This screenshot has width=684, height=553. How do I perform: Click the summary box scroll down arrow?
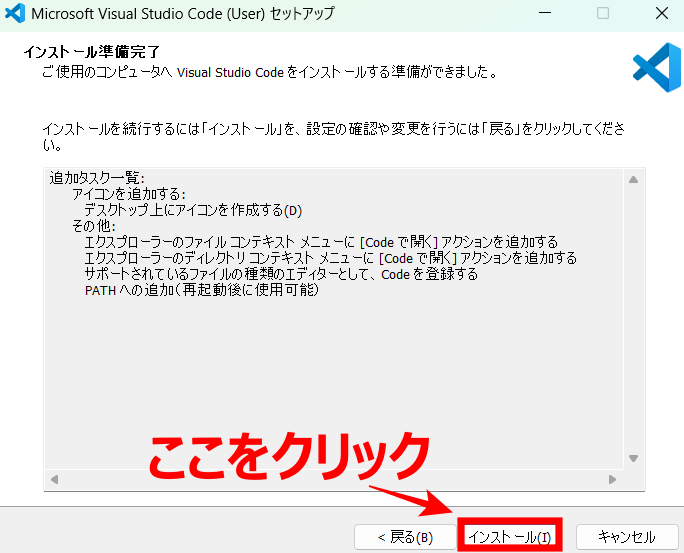click(x=633, y=458)
